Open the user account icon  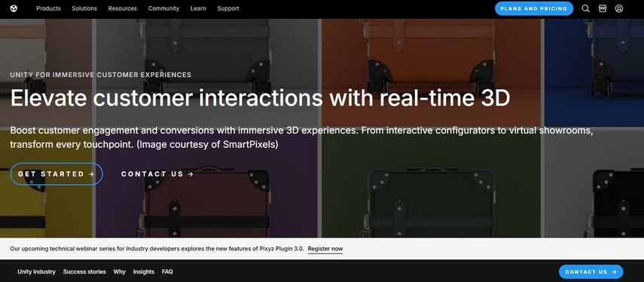[619, 8]
